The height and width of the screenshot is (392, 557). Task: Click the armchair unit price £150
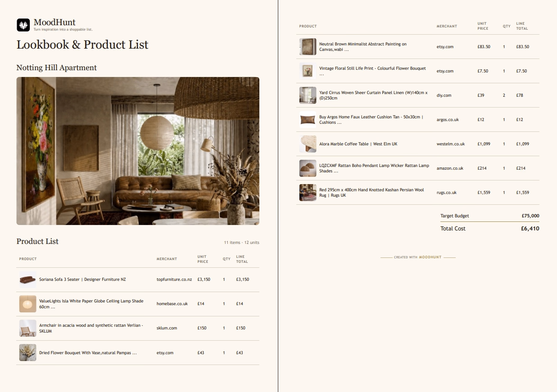(202, 328)
